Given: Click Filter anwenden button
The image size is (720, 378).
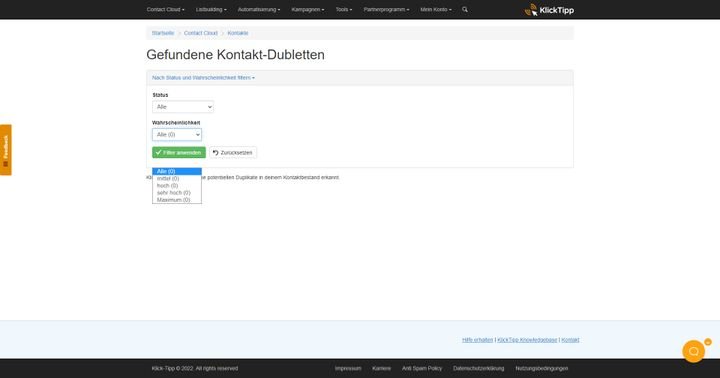Looking at the screenshot, I should [x=179, y=152].
